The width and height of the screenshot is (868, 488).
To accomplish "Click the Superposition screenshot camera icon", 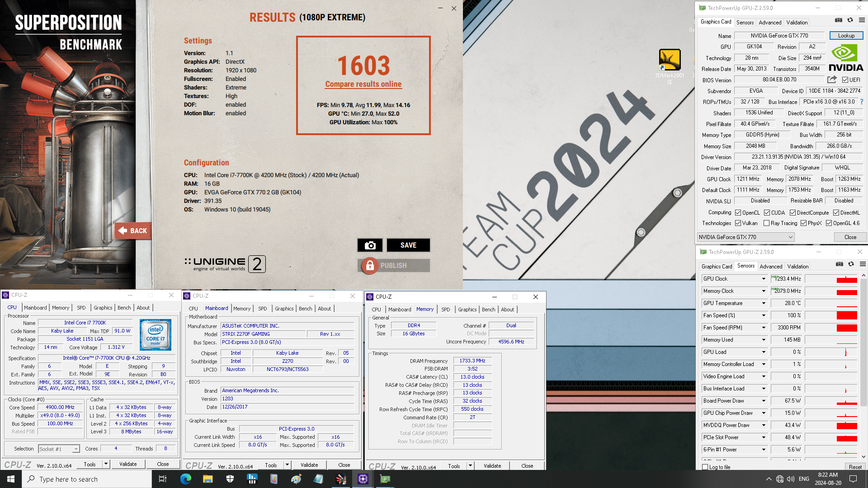I will pos(370,245).
